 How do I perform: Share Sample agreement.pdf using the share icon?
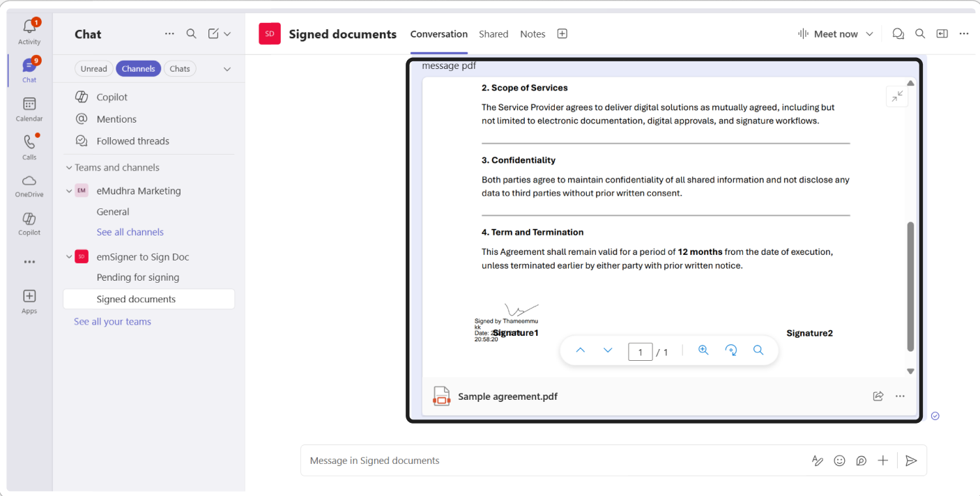point(878,396)
